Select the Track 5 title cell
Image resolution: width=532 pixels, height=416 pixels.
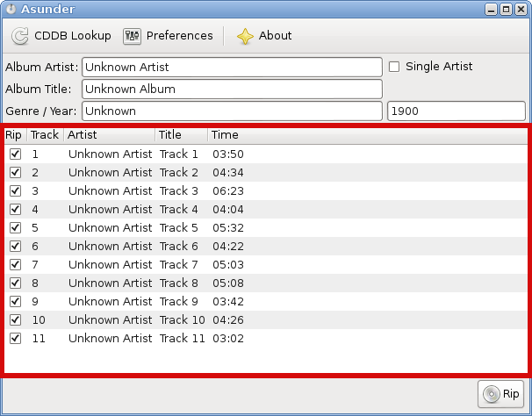179,227
